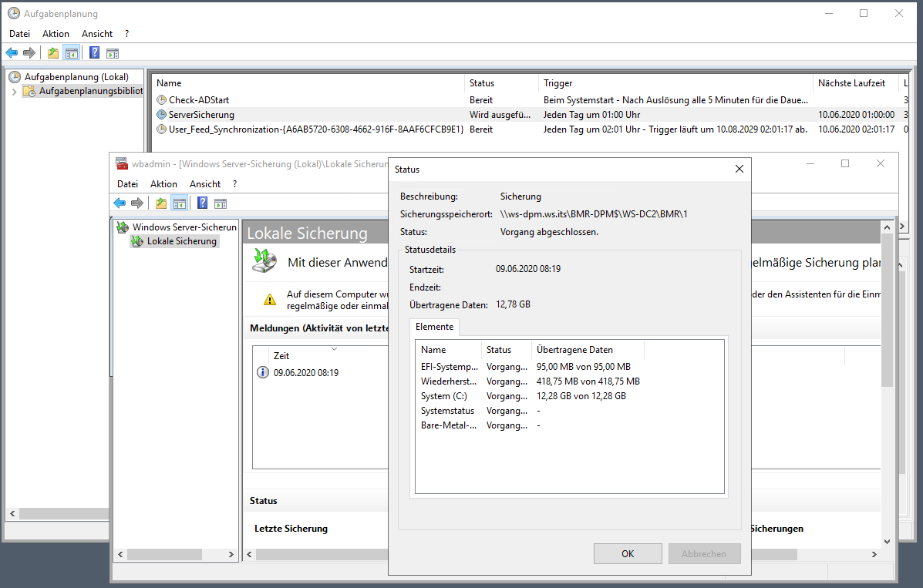
Task: Select Aufgabenplanung (Lokal) tree root
Action: 76,76
